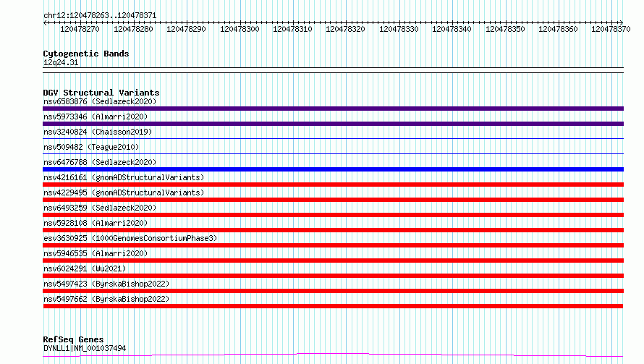Screen dimensions: 644x364
Task: Open the Cytogenetic Bands track heading
Action: click(86, 54)
